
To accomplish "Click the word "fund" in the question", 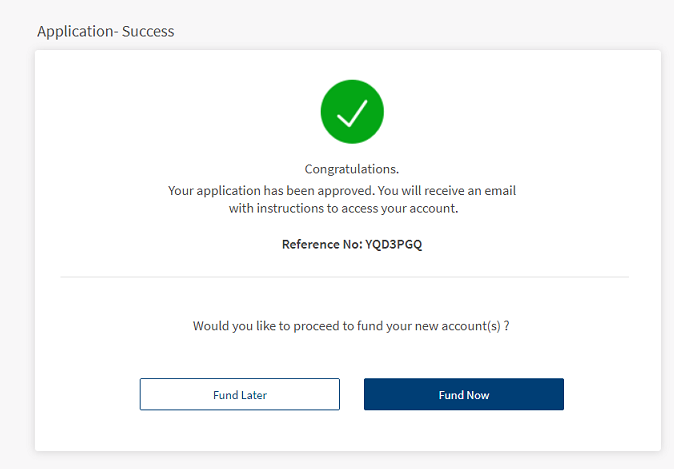I will point(369,326).
